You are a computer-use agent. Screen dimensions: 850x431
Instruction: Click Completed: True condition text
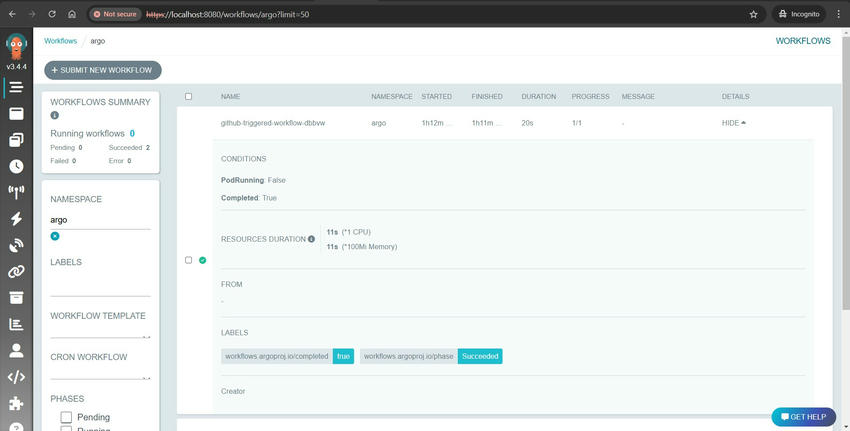(249, 198)
